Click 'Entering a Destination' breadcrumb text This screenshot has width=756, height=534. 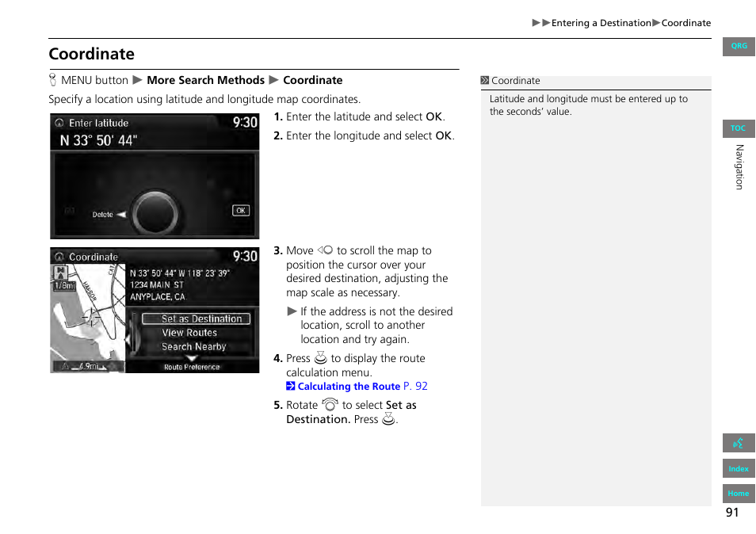(601, 23)
